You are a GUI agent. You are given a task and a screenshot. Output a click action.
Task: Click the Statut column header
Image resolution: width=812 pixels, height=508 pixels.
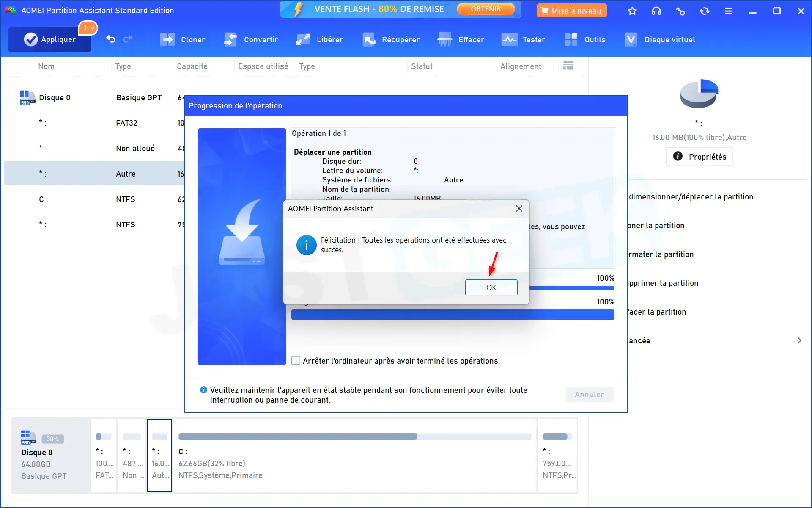[x=422, y=66]
